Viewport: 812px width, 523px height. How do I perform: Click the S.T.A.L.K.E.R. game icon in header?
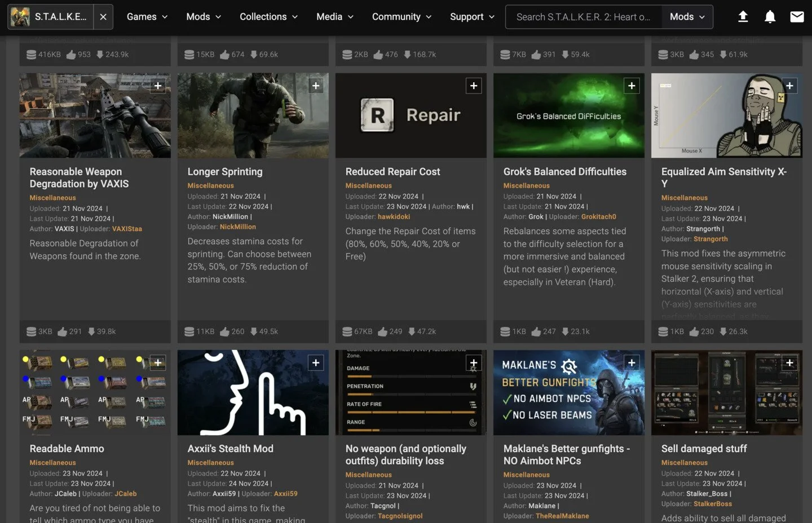tap(21, 17)
